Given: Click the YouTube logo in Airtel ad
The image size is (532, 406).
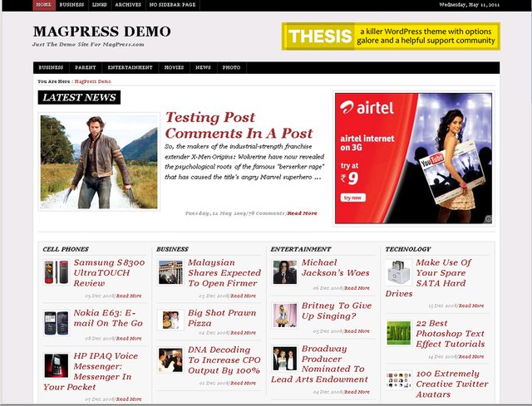Looking at the screenshot, I should coord(432,160).
